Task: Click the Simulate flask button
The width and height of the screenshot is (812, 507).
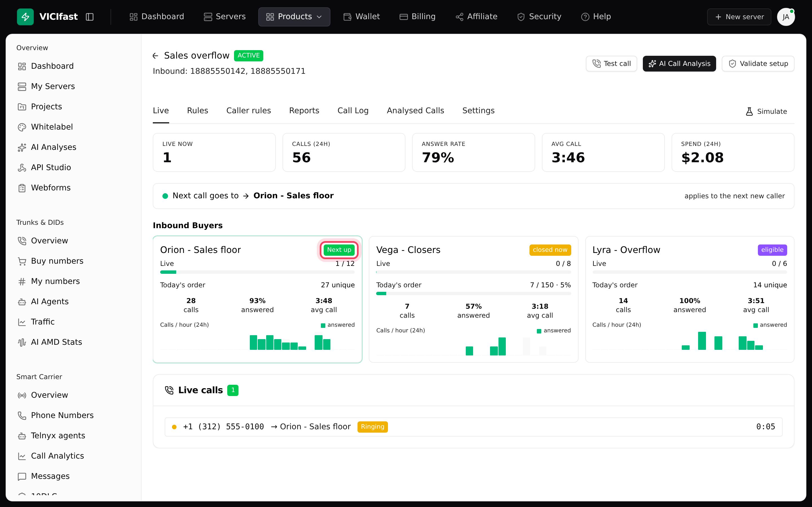Action: pos(766,111)
